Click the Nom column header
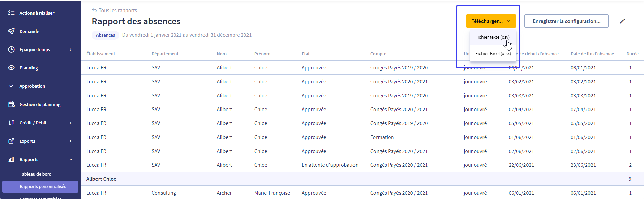 pos(222,54)
